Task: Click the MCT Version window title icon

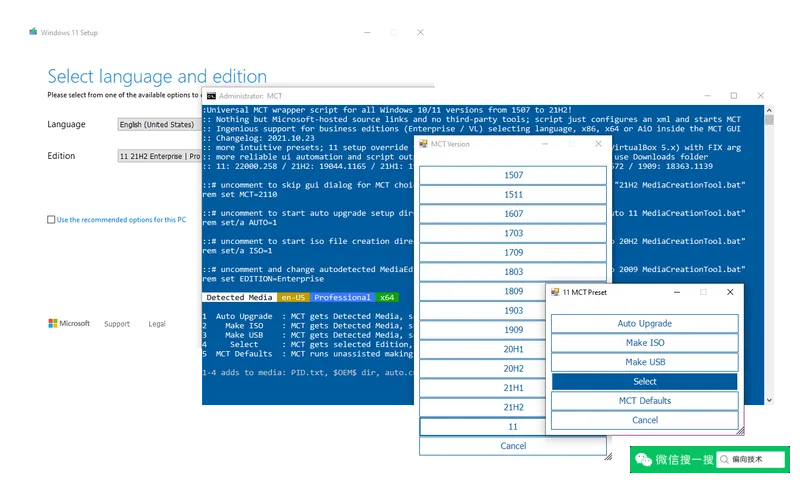Action: (423, 144)
